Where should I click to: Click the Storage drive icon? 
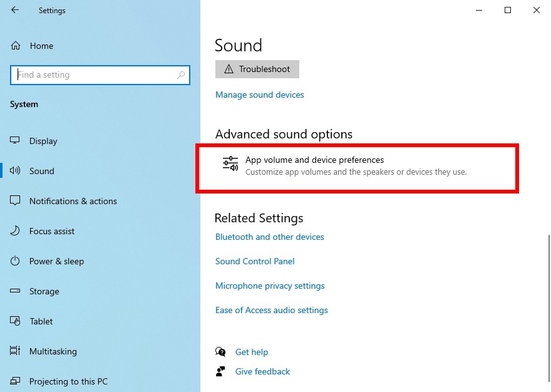[x=15, y=291]
